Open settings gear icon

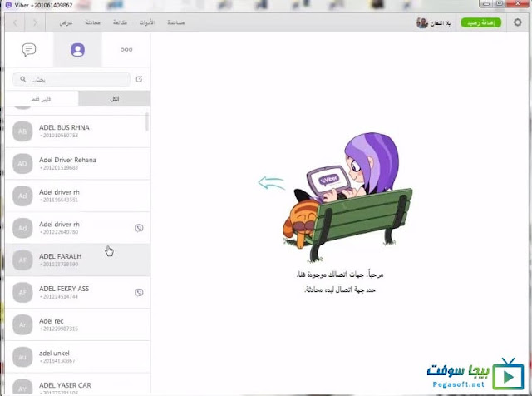tap(517, 22)
